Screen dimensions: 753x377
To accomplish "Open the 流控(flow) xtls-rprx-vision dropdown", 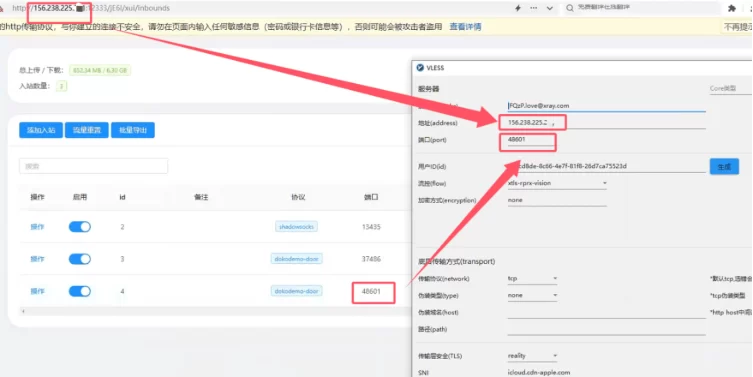I will coord(557,183).
